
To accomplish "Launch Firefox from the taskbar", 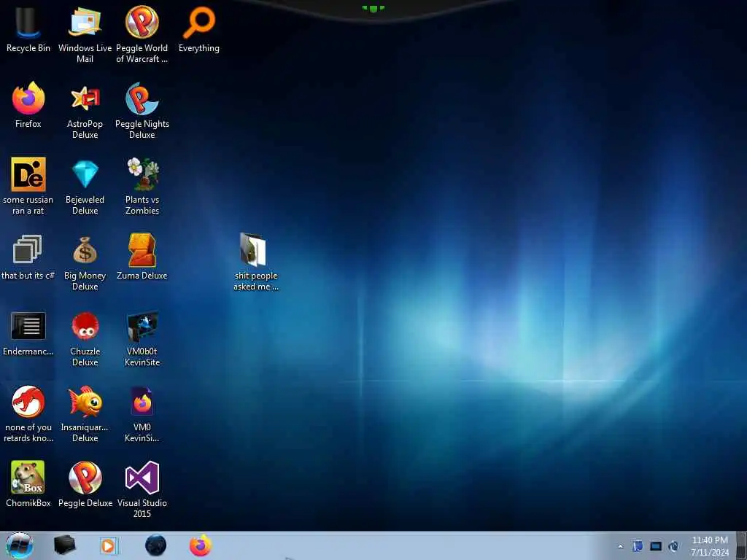I will point(201,545).
